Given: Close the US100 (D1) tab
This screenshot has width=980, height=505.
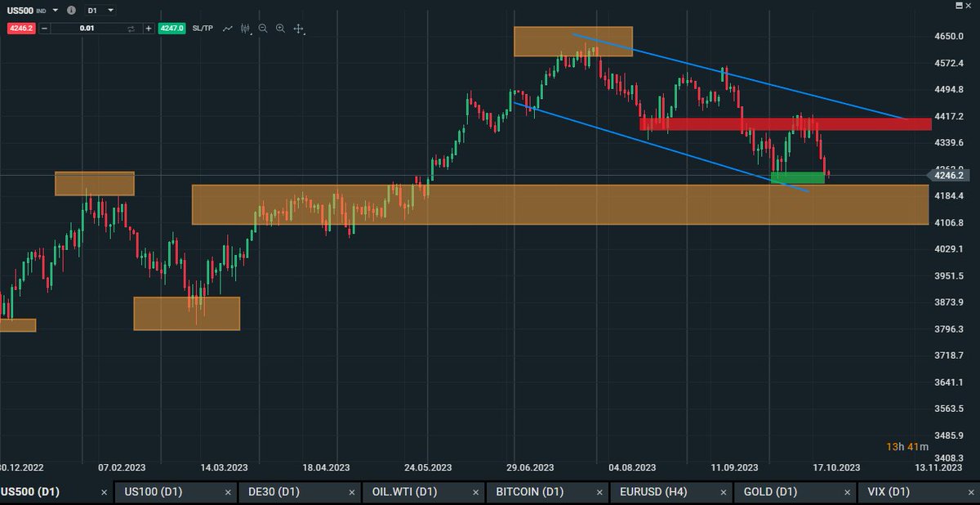Looking at the screenshot, I should [x=227, y=493].
